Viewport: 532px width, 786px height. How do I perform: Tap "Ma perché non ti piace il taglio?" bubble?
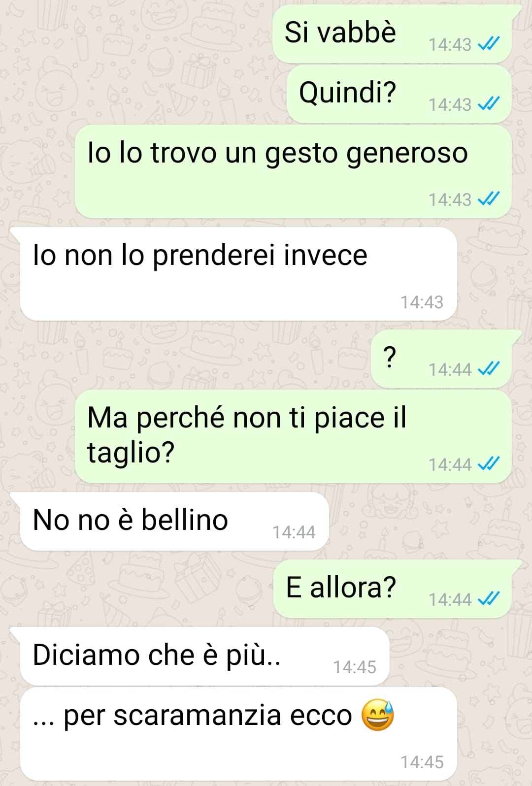pos(293,436)
